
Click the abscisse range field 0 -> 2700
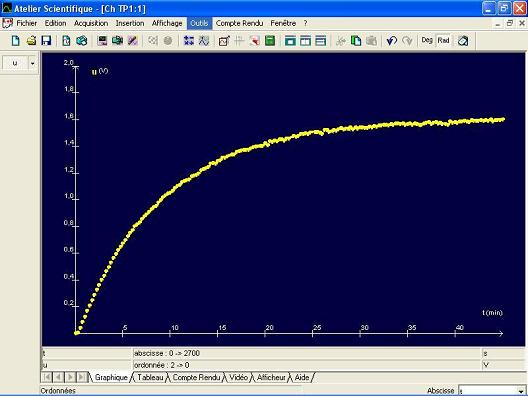coord(307,353)
